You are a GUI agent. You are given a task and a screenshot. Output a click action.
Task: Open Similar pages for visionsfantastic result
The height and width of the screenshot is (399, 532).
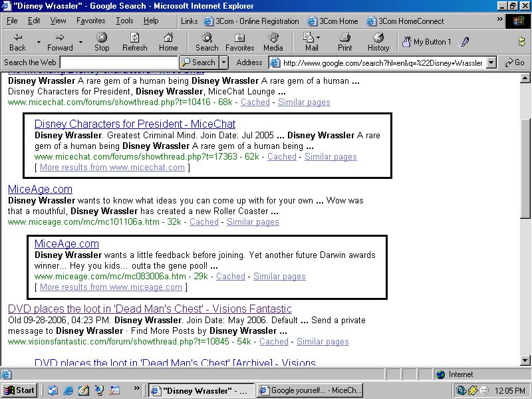pos(323,342)
